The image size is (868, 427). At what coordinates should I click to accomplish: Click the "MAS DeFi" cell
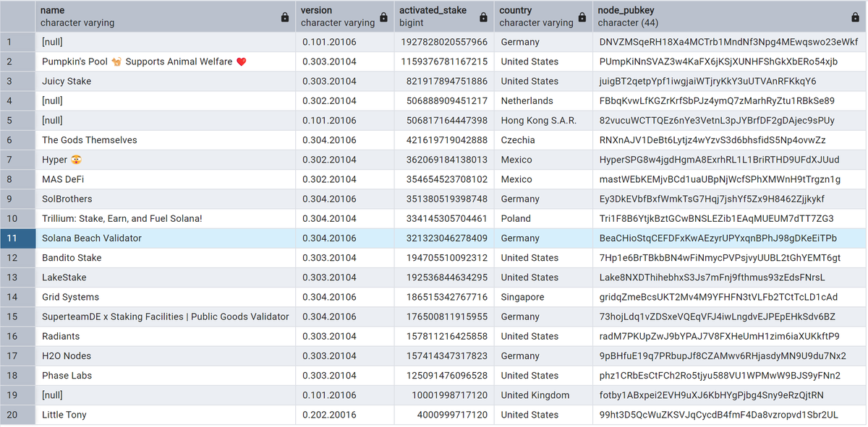pyautogui.click(x=165, y=179)
